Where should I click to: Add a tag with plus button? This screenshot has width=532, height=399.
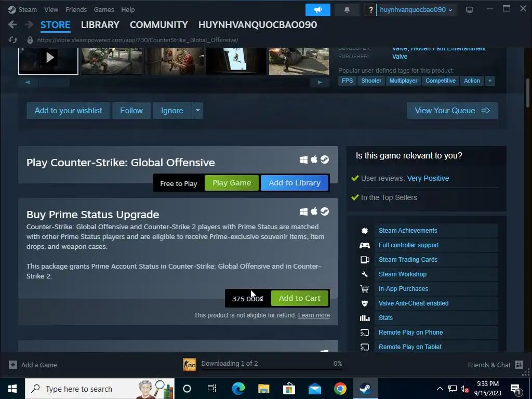489,81
